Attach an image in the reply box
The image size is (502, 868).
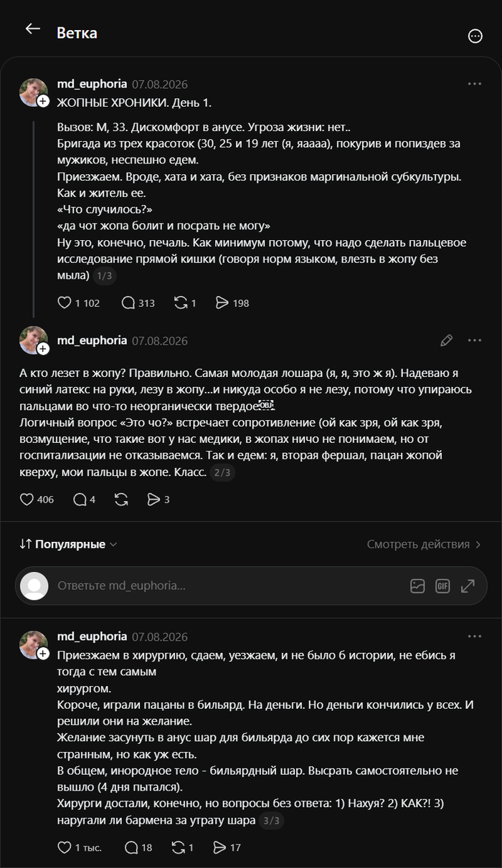pyautogui.click(x=417, y=586)
